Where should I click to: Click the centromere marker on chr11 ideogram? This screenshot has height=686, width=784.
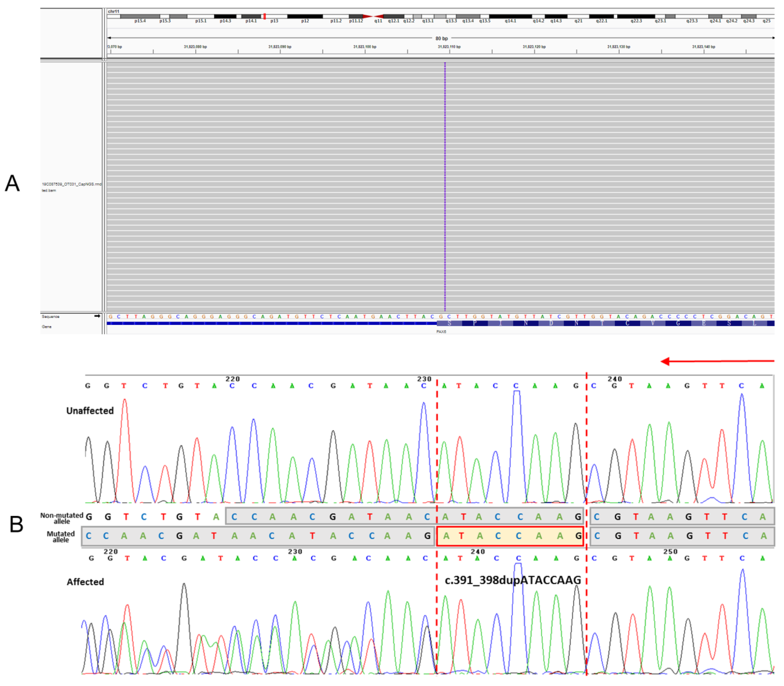373,16
